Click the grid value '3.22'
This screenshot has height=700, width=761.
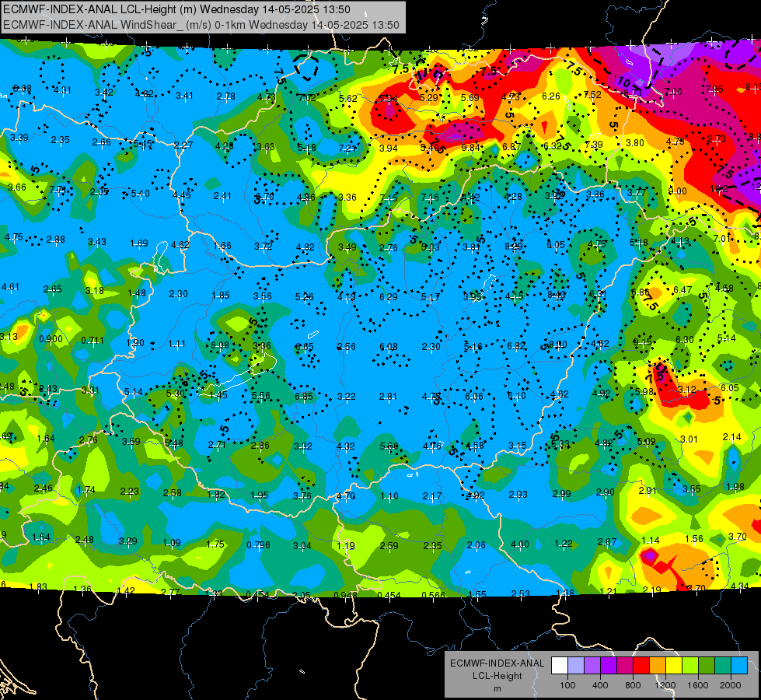coord(346,397)
